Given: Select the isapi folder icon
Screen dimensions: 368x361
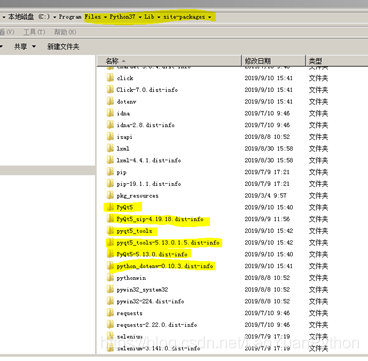Looking at the screenshot, I should point(110,137).
